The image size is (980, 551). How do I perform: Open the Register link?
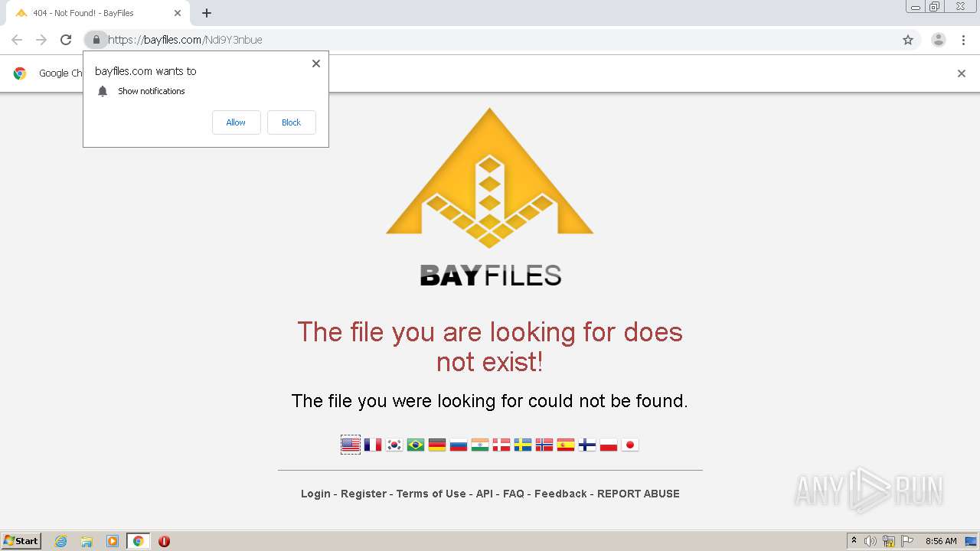(x=364, y=494)
